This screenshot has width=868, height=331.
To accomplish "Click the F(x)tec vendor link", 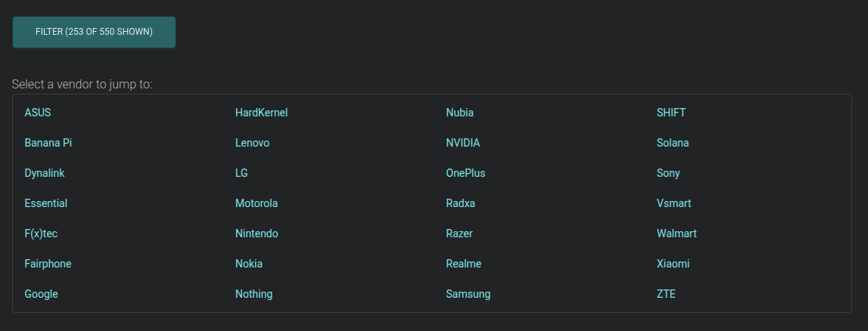I will [x=41, y=234].
